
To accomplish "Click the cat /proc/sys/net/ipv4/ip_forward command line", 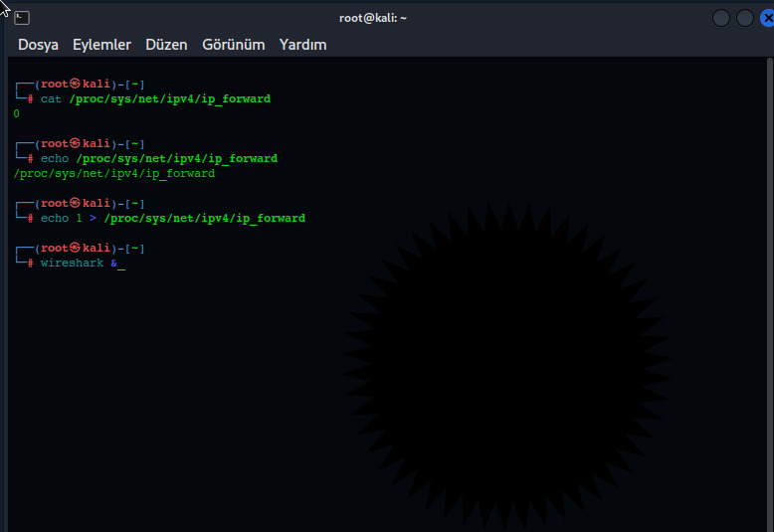I will pyautogui.click(x=155, y=99).
